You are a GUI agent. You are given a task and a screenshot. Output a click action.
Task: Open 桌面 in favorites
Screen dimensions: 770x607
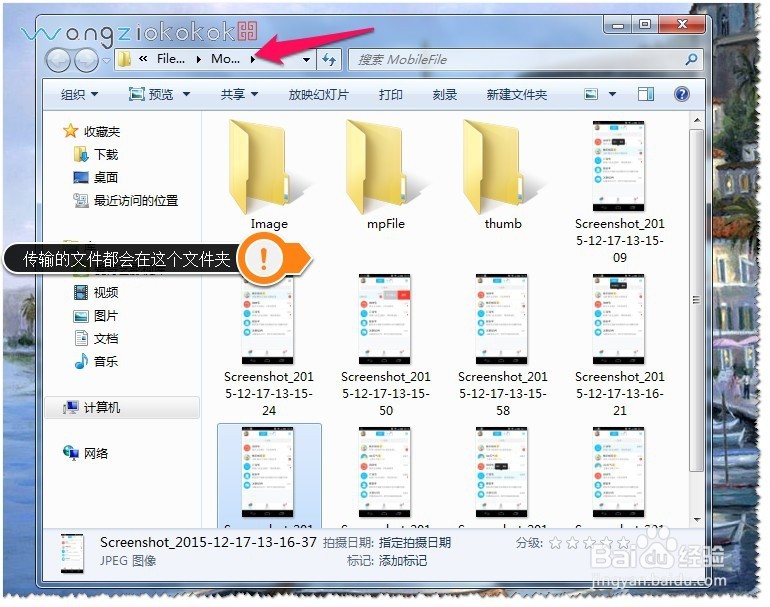click(x=106, y=177)
